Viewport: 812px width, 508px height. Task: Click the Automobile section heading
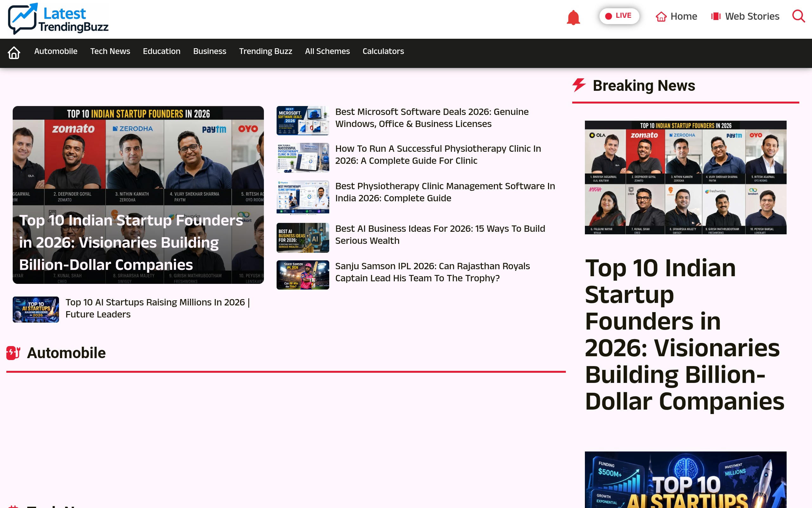click(66, 353)
